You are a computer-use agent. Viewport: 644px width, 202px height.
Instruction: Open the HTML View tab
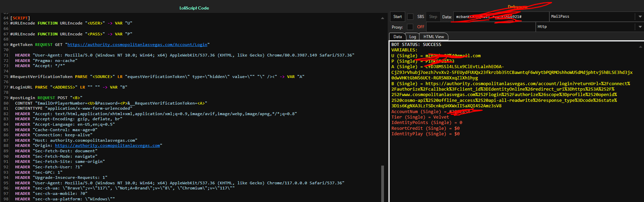click(x=434, y=36)
